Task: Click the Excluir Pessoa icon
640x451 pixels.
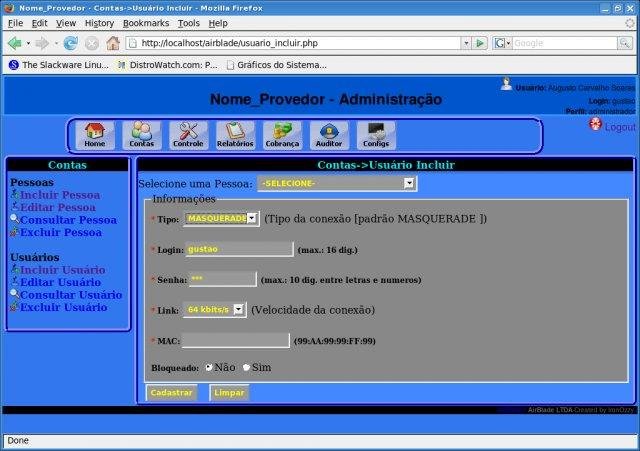Action: pyautogui.click(x=15, y=232)
